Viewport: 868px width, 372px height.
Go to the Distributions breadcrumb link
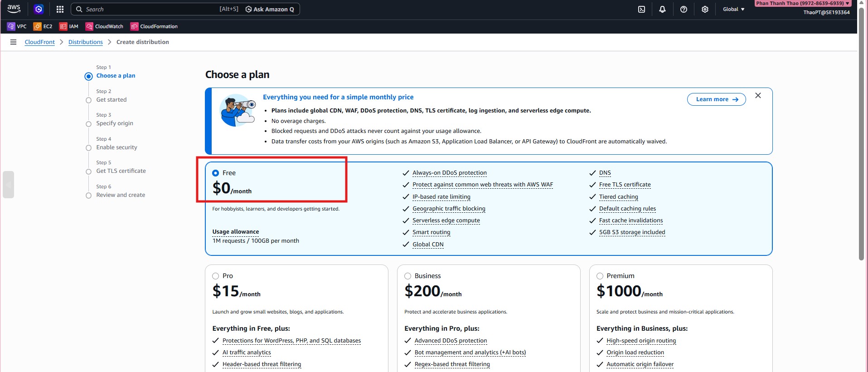coord(85,42)
